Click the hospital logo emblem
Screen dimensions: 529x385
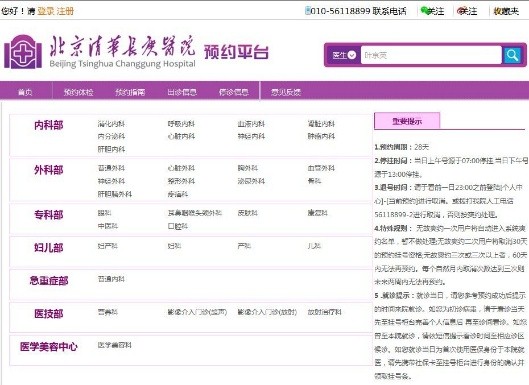click(x=23, y=52)
